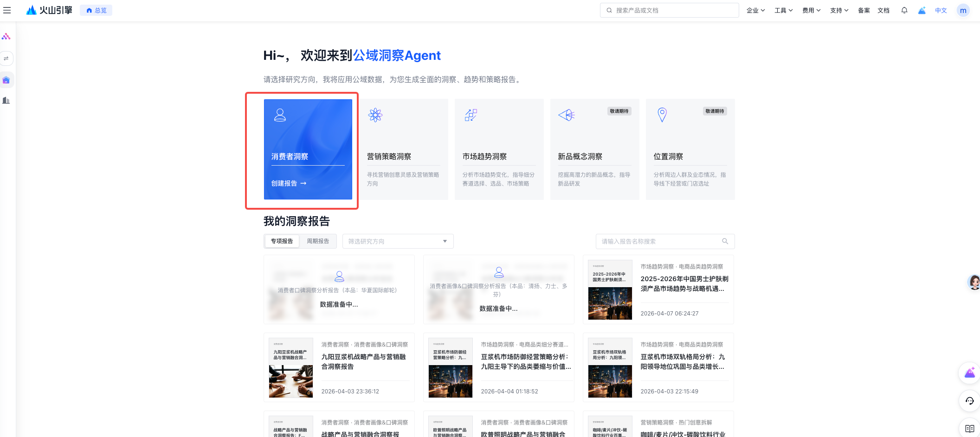Image resolution: width=980 pixels, height=437 pixels.
Task: Open the customer service headset button
Action: pyautogui.click(x=969, y=401)
